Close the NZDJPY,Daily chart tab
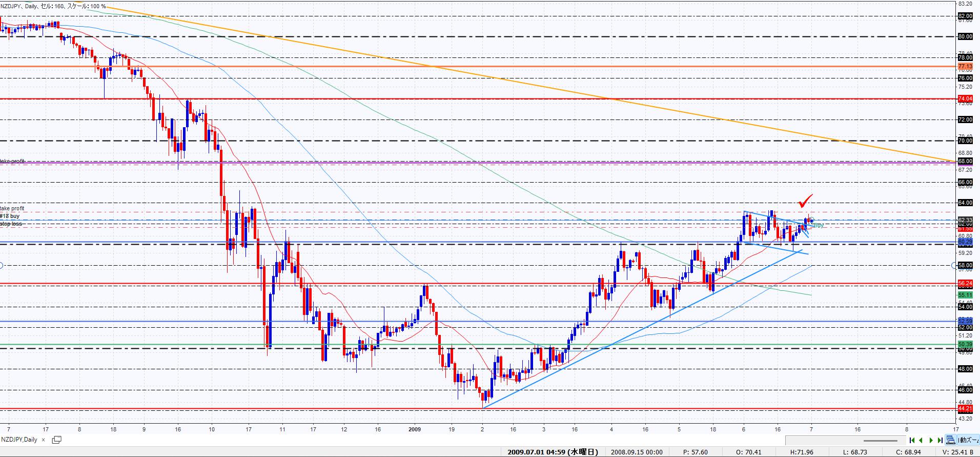The image size is (980, 457). coord(44,440)
